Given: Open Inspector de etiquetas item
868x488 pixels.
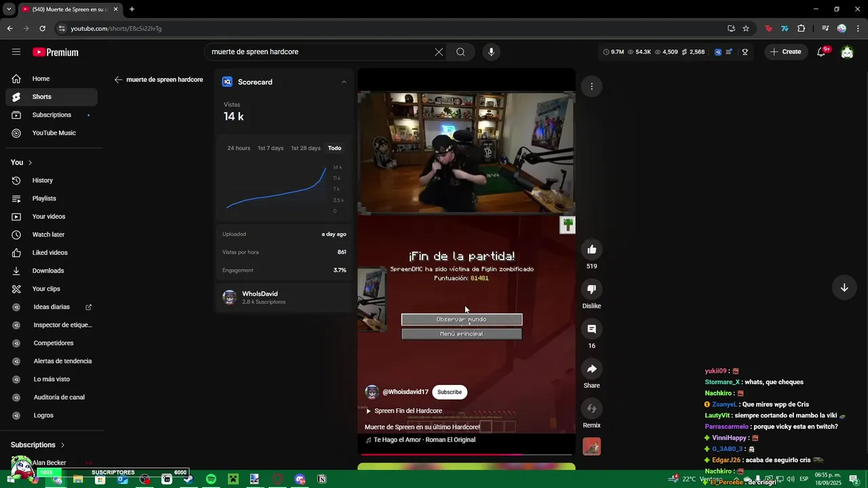Looking at the screenshot, I should coord(52,325).
